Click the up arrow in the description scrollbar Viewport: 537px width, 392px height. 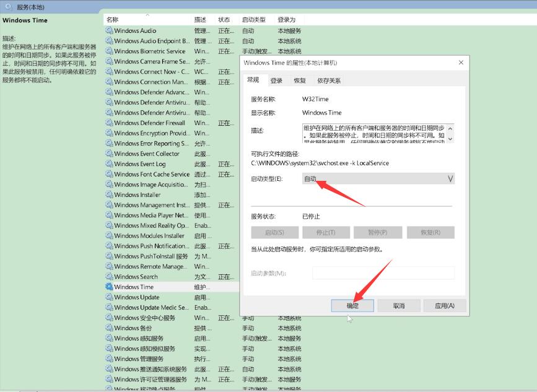click(x=450, y=128)
